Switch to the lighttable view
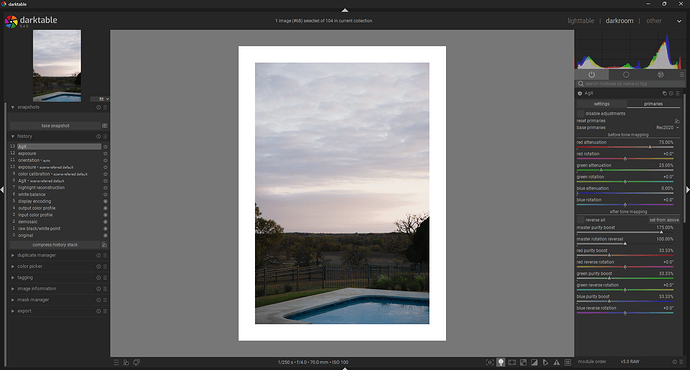Image resolution: width=690 pixels, height=370 pixels. pos(580,21)
